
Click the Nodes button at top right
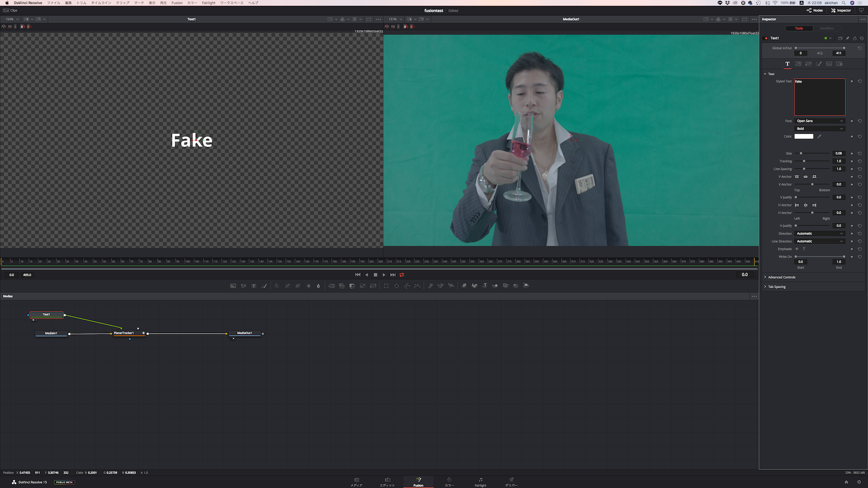[815, 10]
